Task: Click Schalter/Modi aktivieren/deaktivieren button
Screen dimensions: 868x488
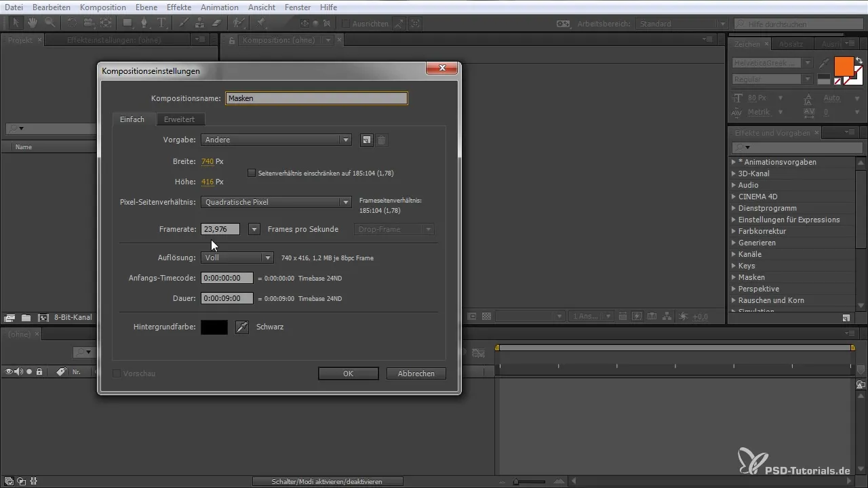Action: [328, 481]
